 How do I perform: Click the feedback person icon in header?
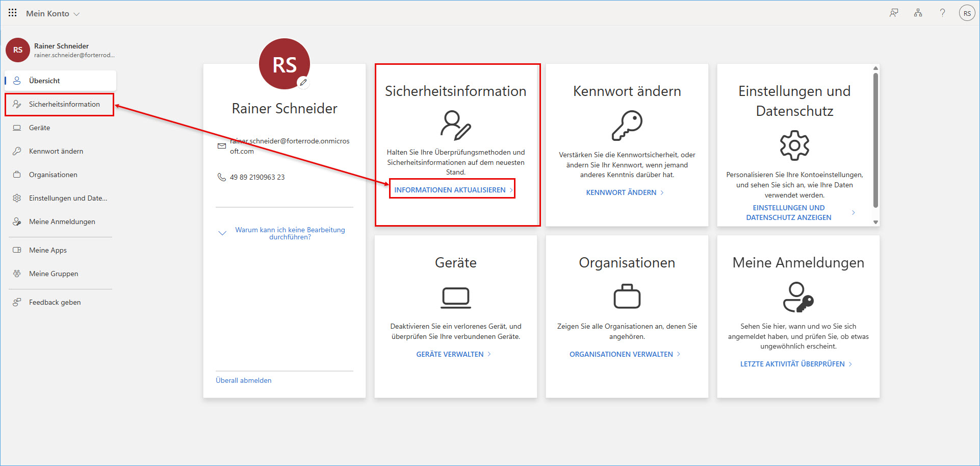[x=894, y=13]
